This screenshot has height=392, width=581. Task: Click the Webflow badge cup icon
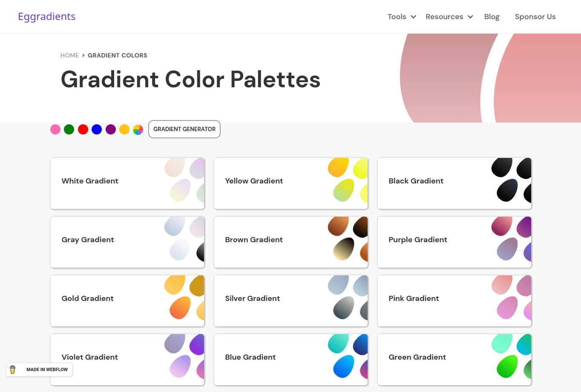tap(13, 369)
